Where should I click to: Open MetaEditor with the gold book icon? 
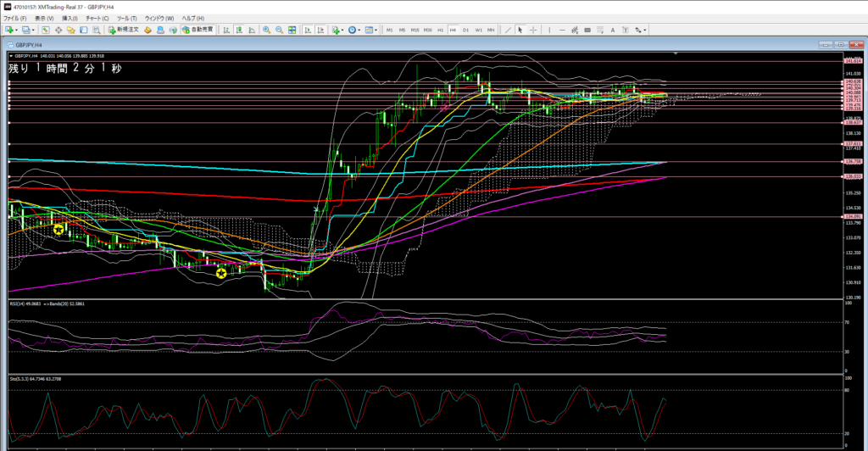[147, 30]
